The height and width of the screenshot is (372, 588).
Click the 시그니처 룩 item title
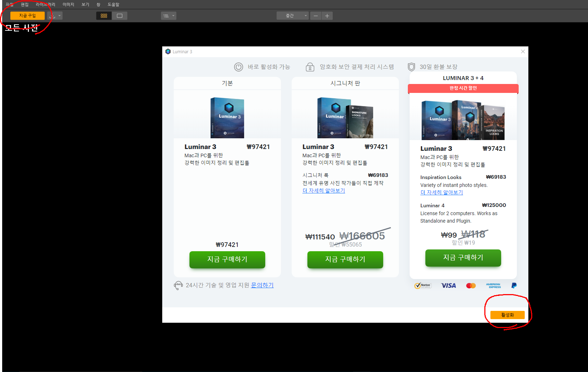tap(315, 175)
